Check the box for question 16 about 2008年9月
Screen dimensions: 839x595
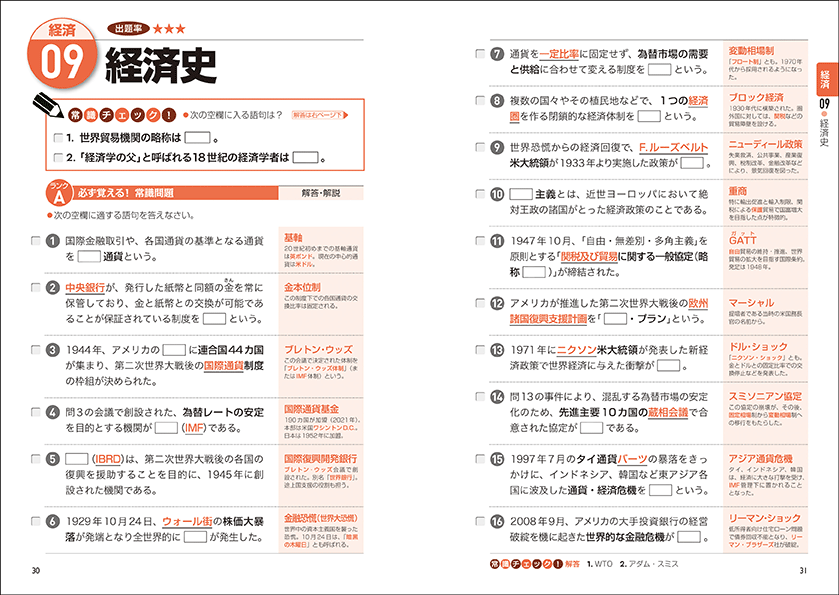pyautogui.click(x=480, y=521)
